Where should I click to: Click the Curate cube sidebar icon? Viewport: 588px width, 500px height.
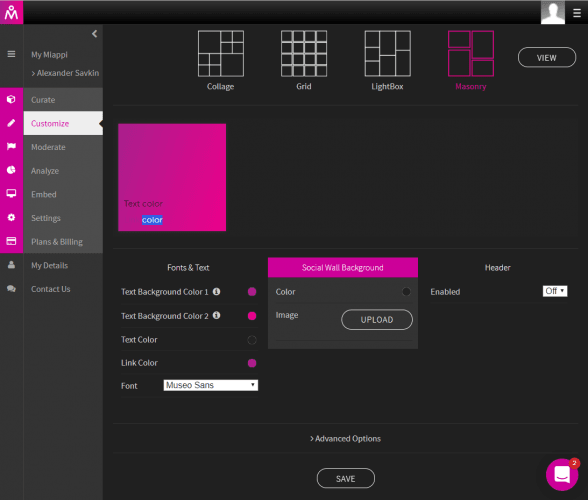click(x=11, y=99)
